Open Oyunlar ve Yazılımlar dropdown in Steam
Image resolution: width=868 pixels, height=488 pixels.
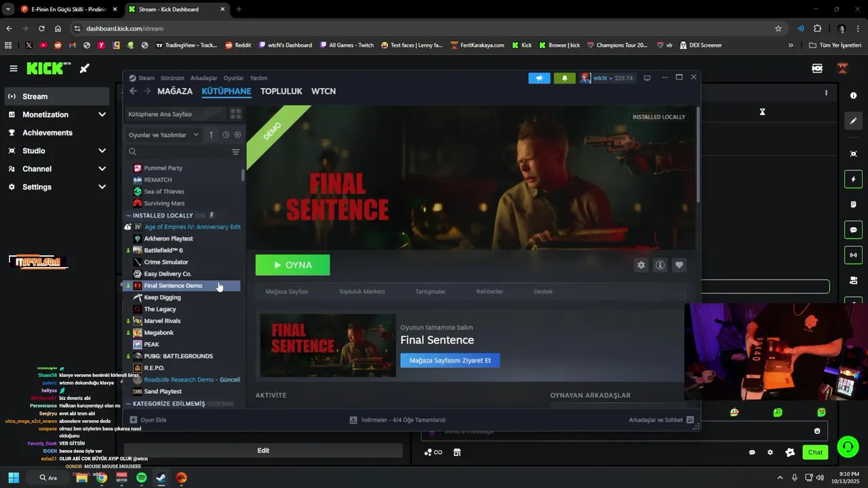[x=163, y=135]
